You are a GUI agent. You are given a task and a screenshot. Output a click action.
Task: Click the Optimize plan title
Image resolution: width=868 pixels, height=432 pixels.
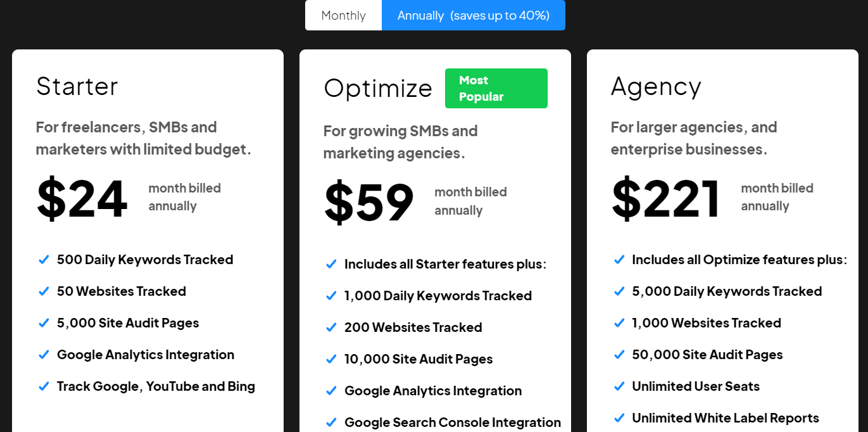378,88
